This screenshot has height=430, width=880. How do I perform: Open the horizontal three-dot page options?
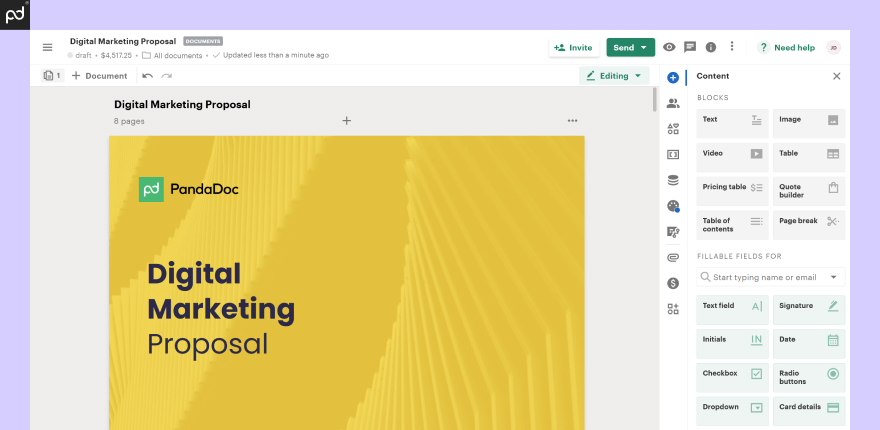572,121
